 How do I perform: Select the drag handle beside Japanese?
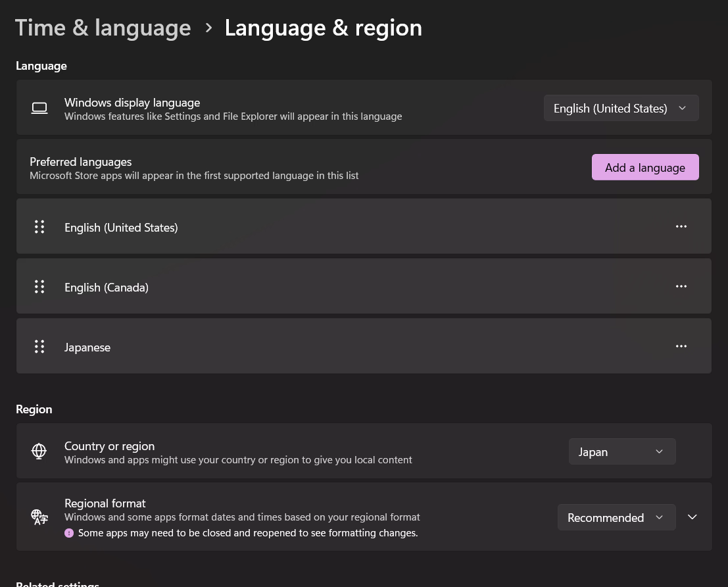(x=39, y=347)
